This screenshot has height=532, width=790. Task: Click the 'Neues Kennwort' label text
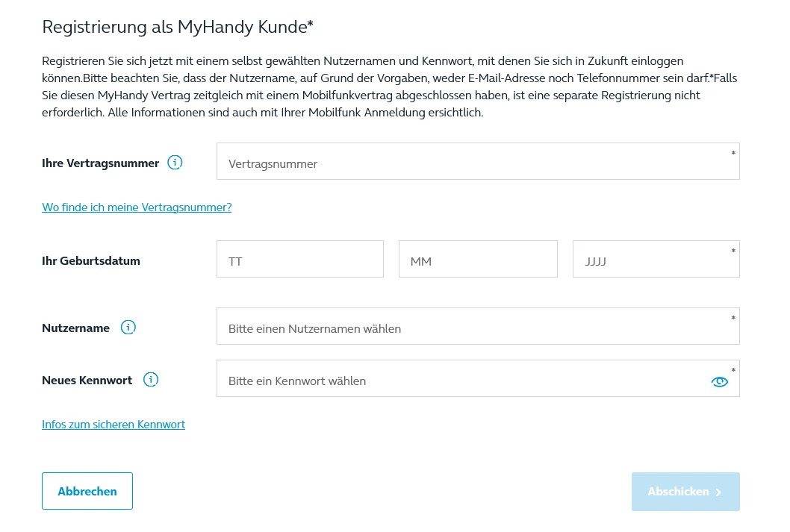[87, 381]
